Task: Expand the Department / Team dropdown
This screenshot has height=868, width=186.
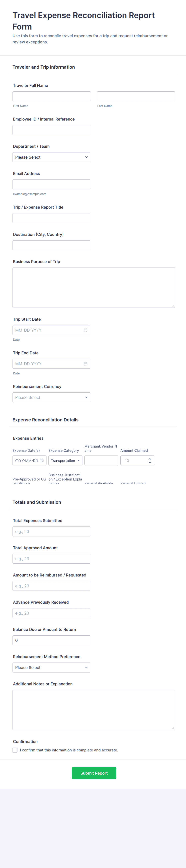Action: (x=51, y=157)
